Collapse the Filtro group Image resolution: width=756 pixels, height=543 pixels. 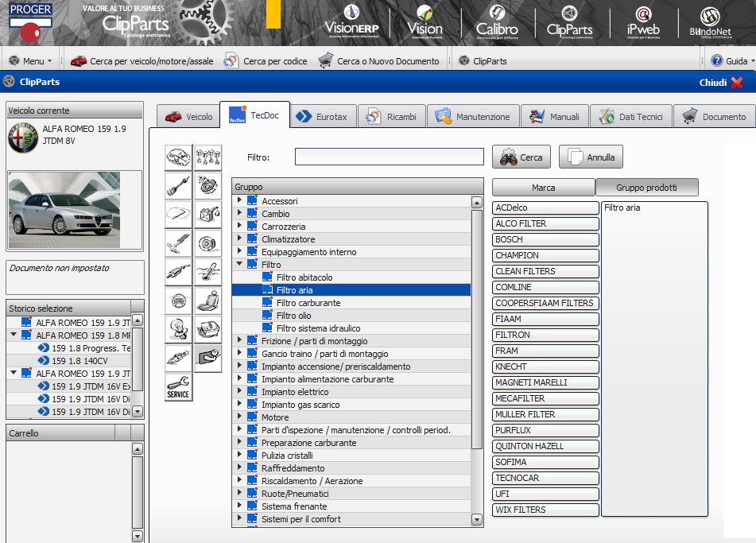(x=239, y=264)
